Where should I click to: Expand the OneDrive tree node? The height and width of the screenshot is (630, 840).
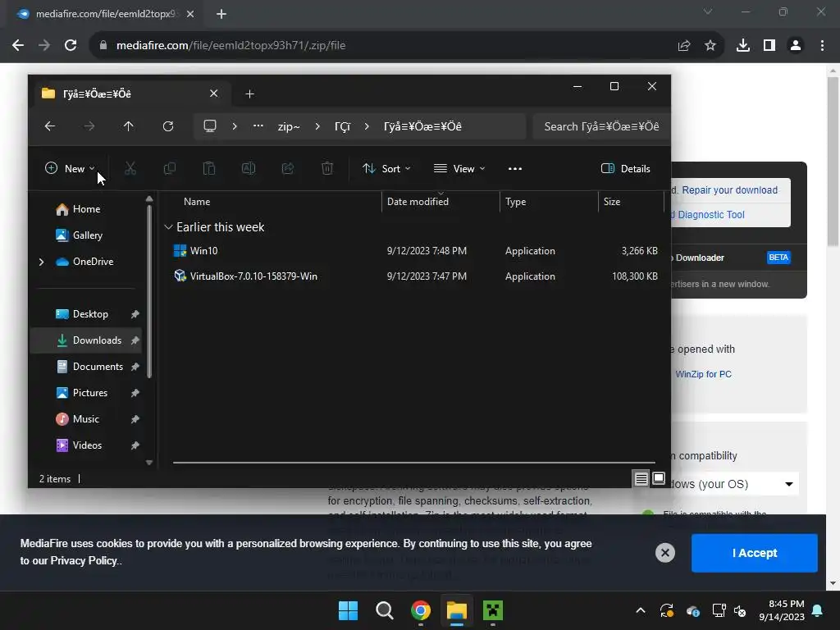41,262
